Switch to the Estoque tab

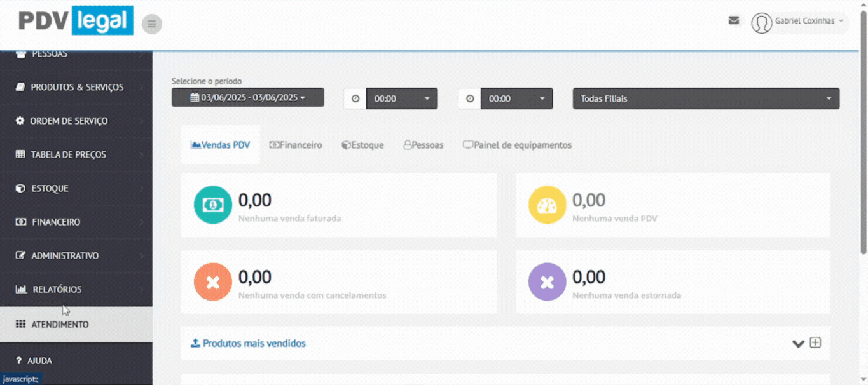362,145
